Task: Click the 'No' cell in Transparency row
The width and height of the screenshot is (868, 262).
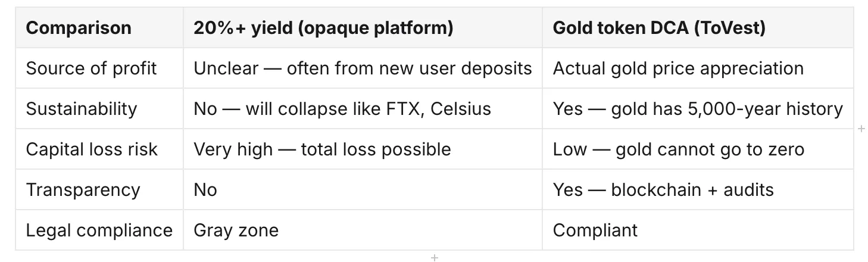Action: pos(363,190)
